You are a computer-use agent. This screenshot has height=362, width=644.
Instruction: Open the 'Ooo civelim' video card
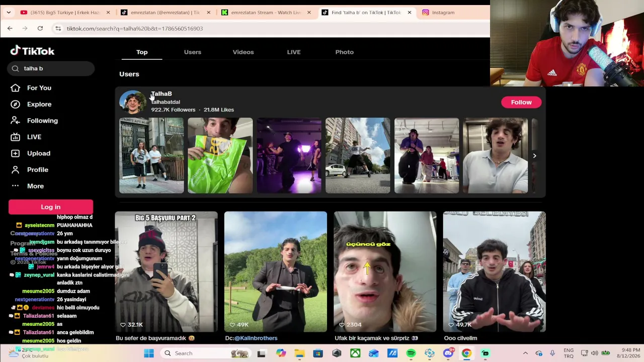(x=495, y=271)
